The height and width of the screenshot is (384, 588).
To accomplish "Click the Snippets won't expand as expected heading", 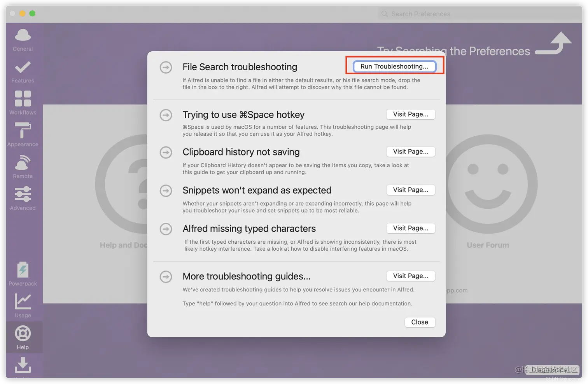I will tap(257, 190).
